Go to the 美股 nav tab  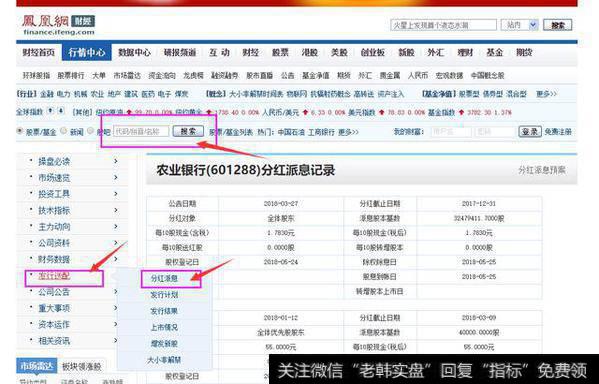click(x=339, y=52)
